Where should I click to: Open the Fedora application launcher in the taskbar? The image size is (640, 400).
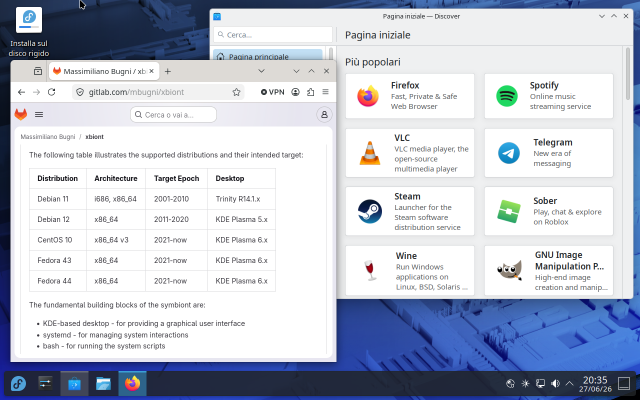coord(18,384)
